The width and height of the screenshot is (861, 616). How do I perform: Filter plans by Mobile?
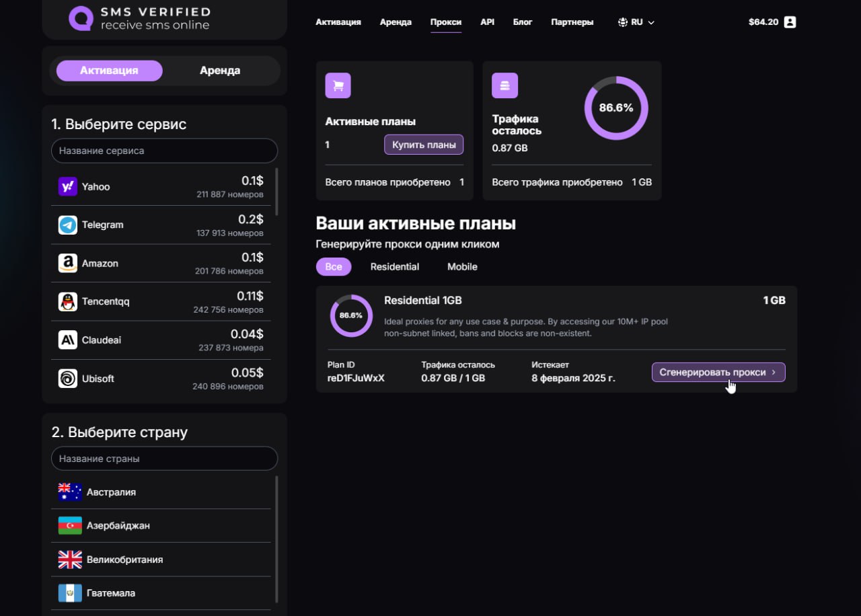(462, 267)
